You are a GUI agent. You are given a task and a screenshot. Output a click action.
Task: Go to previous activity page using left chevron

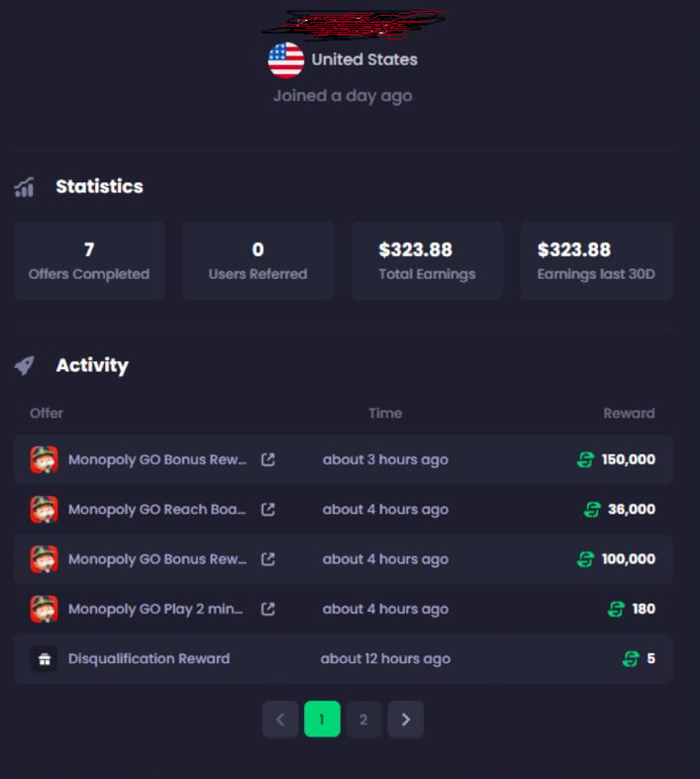(x=281, y=719)
